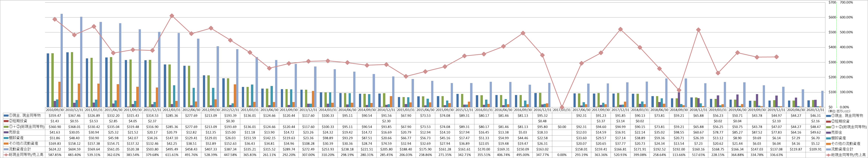
Task: Click the 517.65% ratio cell
Action: [x=698, y=155]
